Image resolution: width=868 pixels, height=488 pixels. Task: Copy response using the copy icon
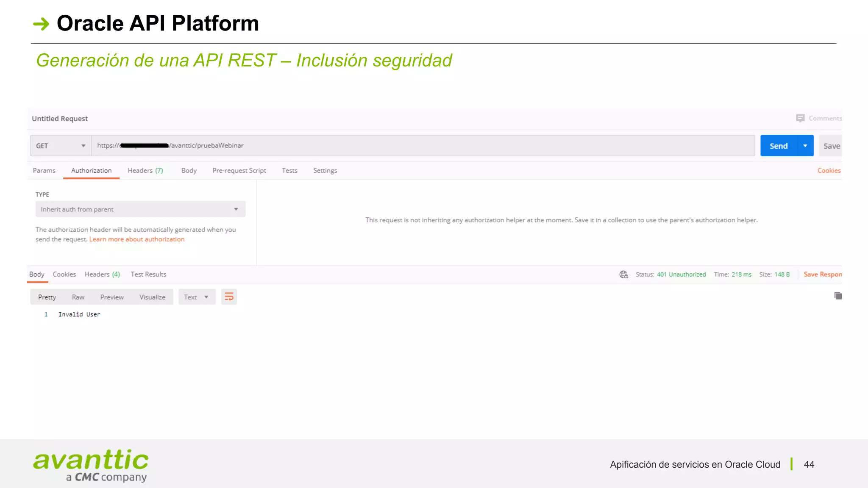point(838,296)
